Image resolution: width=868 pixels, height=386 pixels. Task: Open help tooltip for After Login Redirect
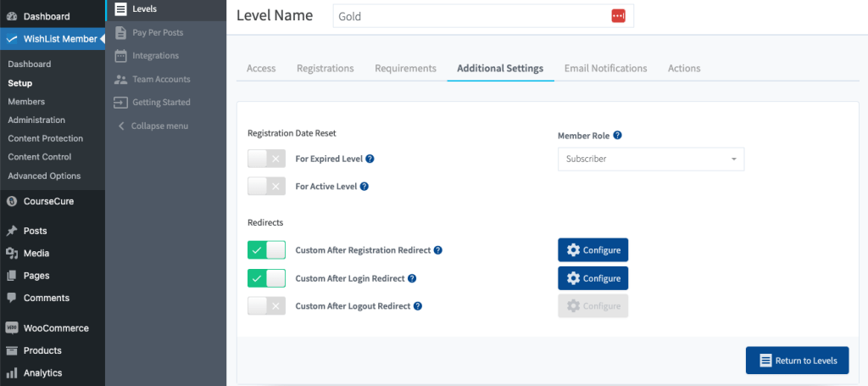pyautogui.click(x=412, y=278)
